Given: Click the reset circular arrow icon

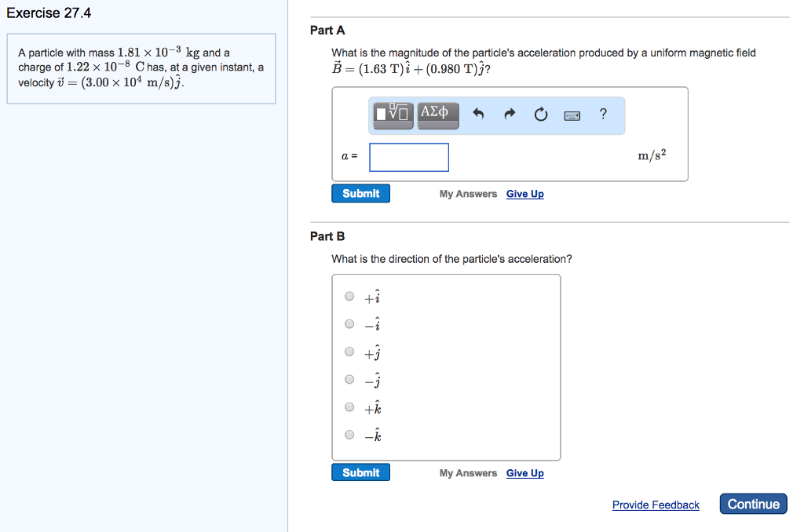Looking at the screenshot, I should [540, 115].
